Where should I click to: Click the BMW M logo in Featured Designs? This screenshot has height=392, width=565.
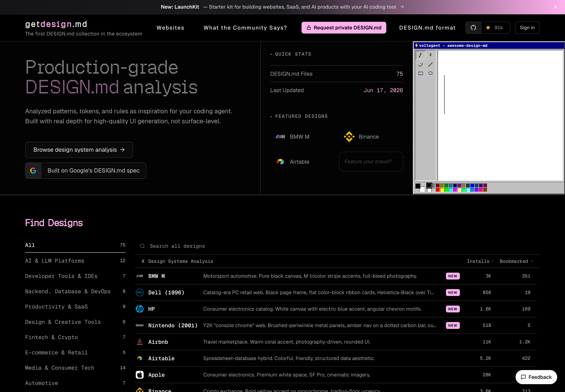tap(280, 137)
